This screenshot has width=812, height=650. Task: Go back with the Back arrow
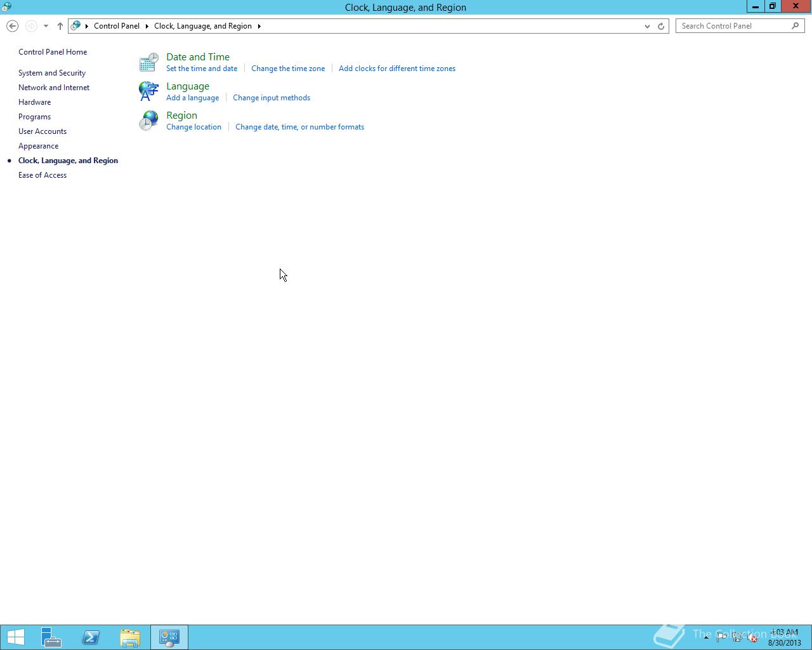(x=12, y=26)
